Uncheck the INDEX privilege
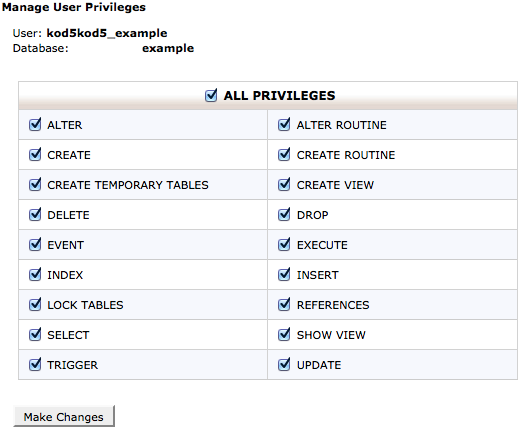This screenshot has height=438, width=532. coord(35,275)
